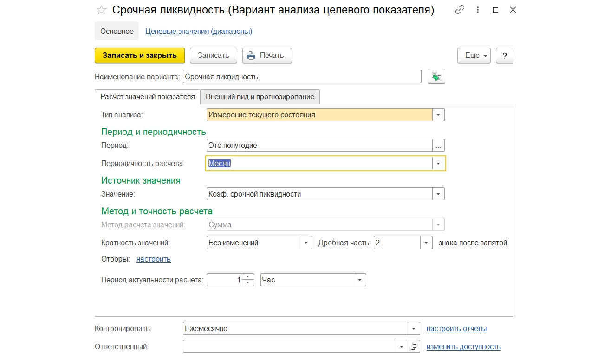
Task: Switch to 'Внешний вид и прогнозирование' tab
Action: click(260, 97)
